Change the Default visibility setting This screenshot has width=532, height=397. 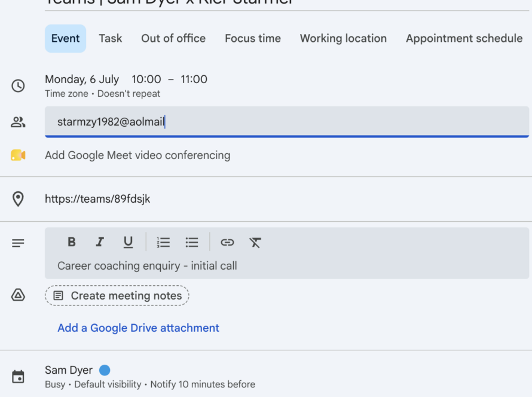[x=108, y=384]
